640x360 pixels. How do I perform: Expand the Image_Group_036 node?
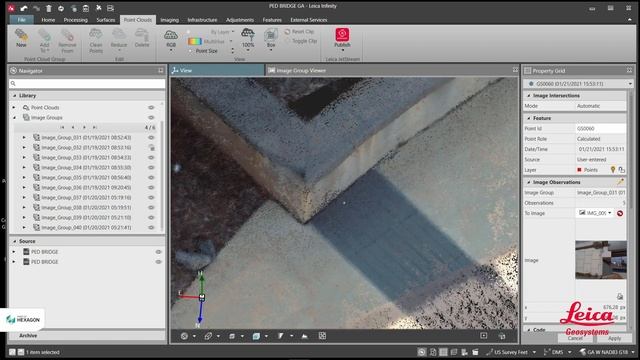(x=24, y=187)
